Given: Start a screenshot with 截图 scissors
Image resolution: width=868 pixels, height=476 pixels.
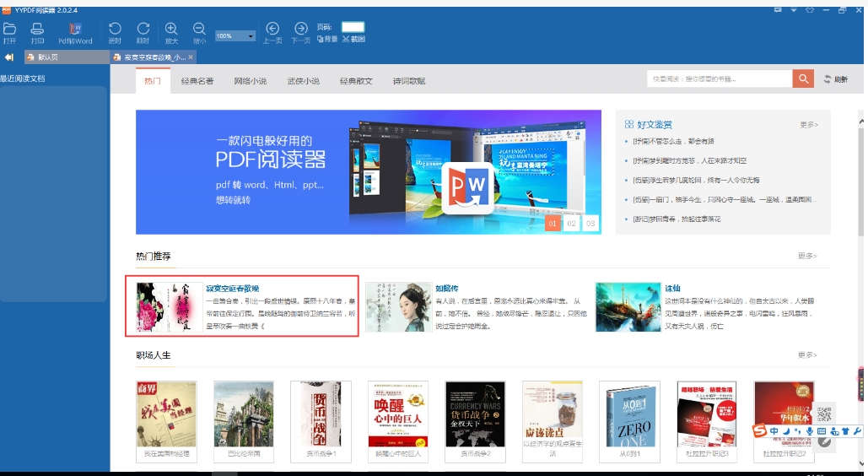Looking at the screenshot, I should click(353, 39).
